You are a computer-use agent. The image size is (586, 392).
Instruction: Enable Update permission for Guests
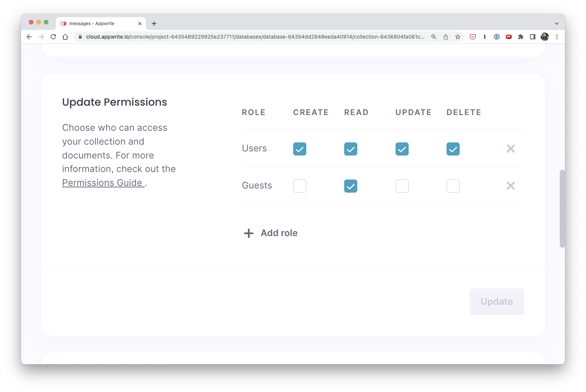(x=402, y=186)
